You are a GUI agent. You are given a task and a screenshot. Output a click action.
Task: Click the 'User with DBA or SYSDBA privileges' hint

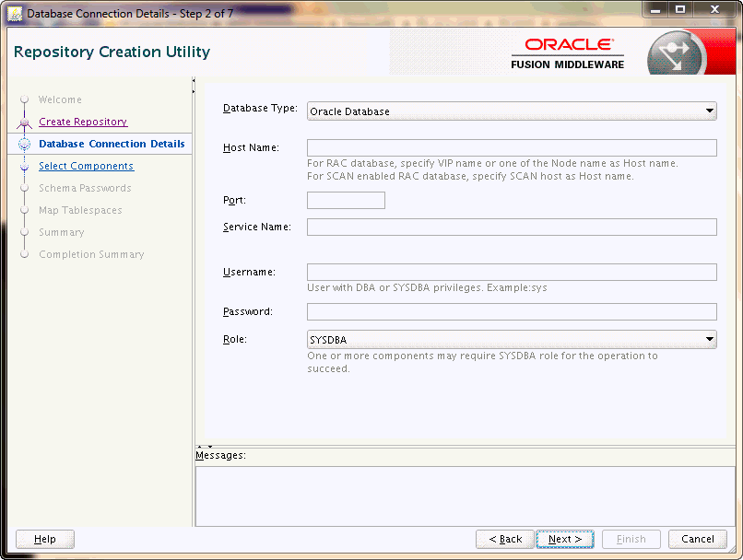click(x=427, y=287)
